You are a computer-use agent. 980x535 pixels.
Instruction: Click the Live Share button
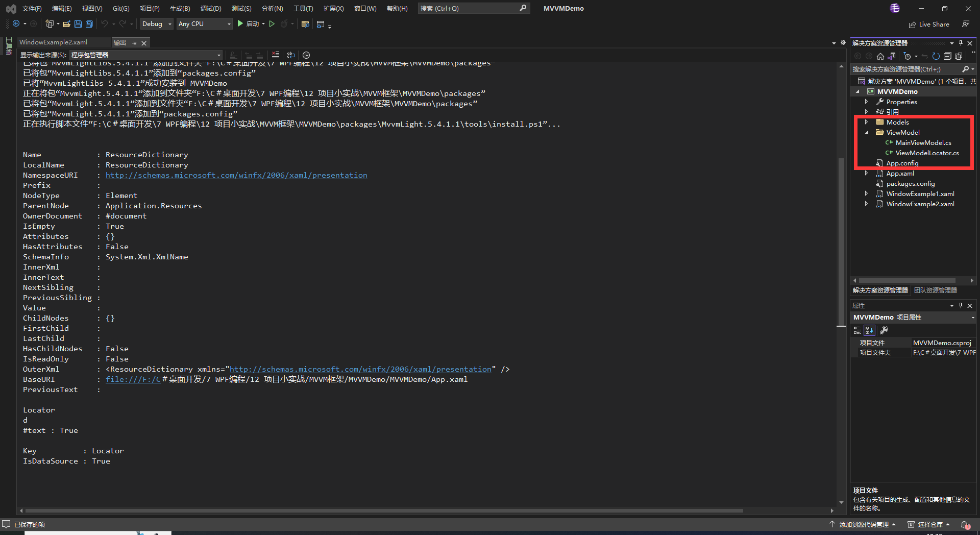[929, 25]
